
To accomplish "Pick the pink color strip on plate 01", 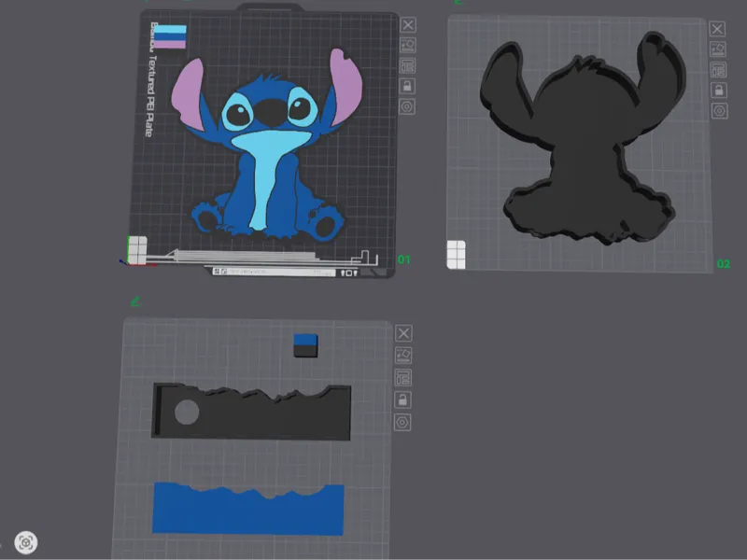I will [x=170, y=45].
